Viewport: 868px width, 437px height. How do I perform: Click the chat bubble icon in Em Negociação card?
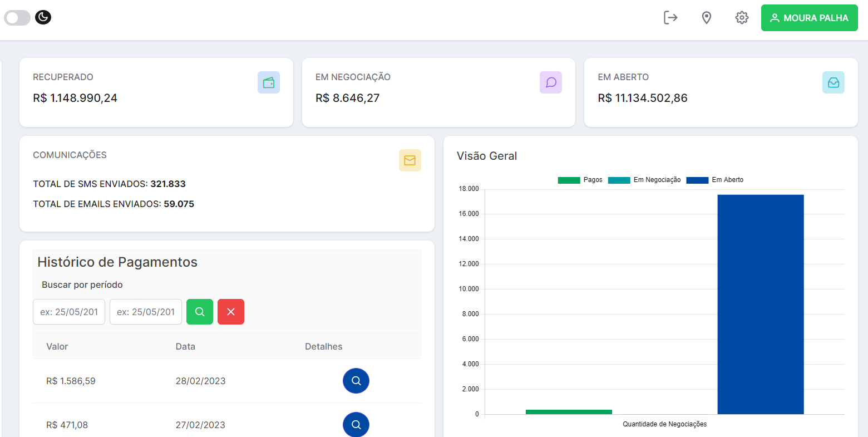coord(551,82)
